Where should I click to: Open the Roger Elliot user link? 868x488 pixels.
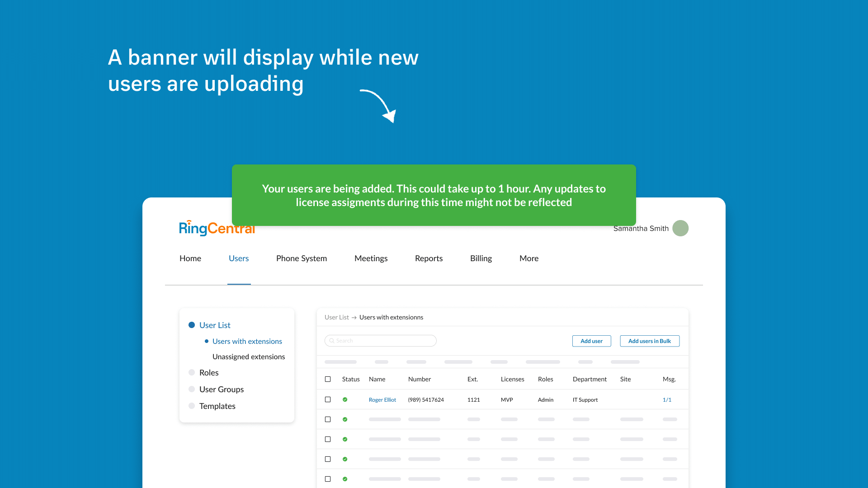[x=382, y=400]
